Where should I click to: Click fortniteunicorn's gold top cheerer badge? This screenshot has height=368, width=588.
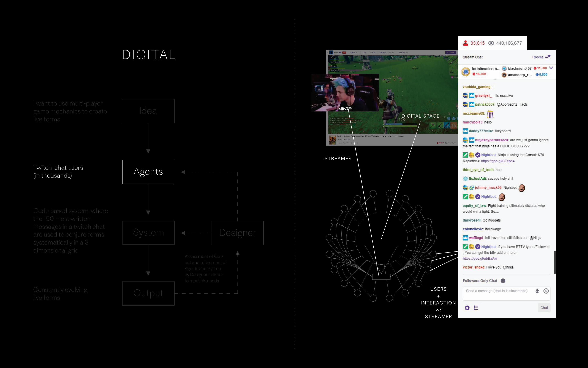coord(466,72)
